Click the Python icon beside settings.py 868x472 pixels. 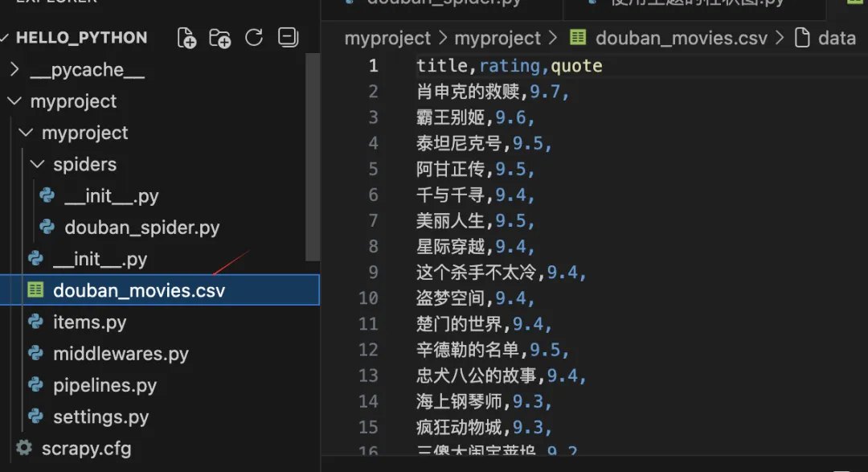click(35, 416)
